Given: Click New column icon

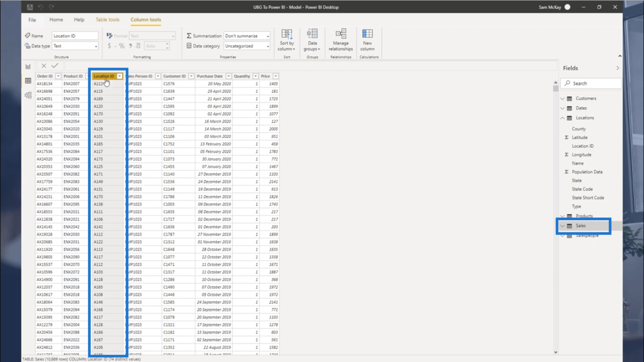Looking at the screenshot, I should (x=367, y=34).
